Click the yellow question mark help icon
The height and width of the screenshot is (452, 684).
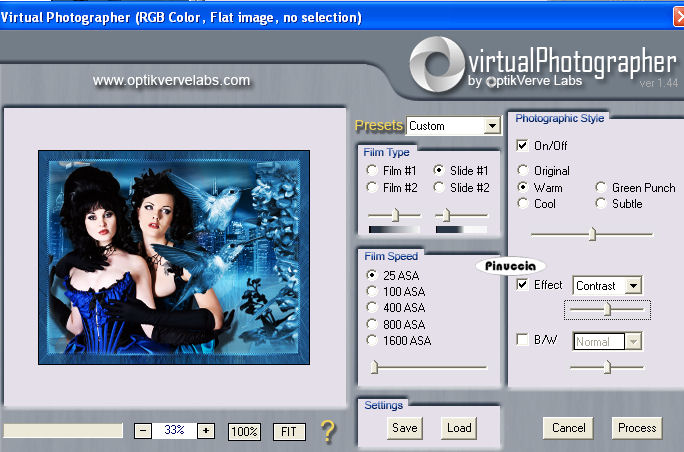point(328,431)
